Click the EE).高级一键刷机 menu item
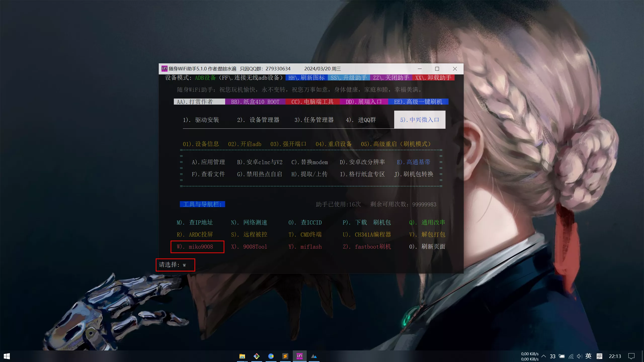Image resolution: width=644 pixels, height=362 pixels. click(418, 102)
